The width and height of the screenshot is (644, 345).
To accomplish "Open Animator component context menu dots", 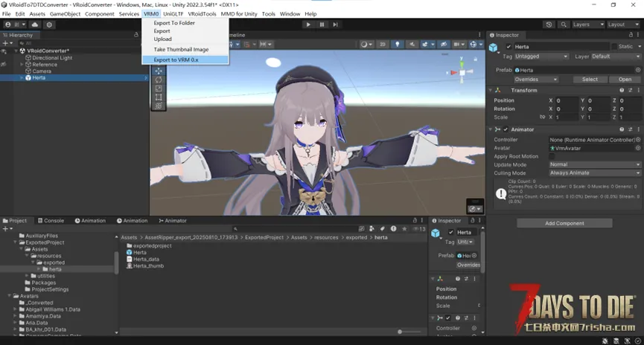I will pyautogui.click(x=638, y=129).
